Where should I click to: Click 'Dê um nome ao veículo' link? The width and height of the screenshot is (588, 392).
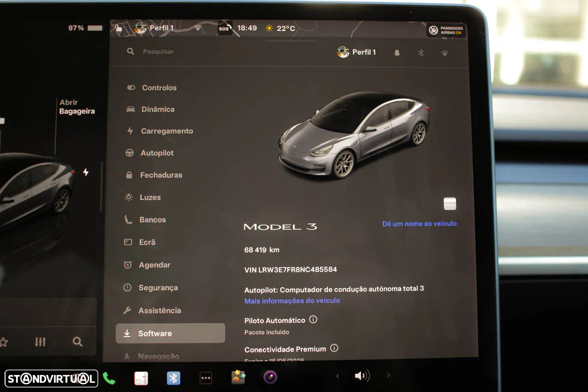click(x=419, y=224)
